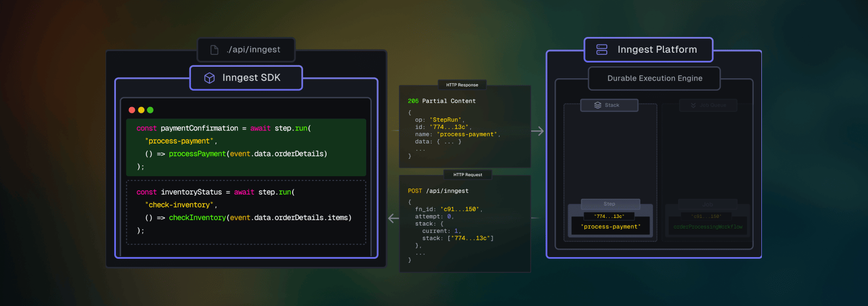This screenshot has width=868, height=306.
Task: Click the server icon beside Inngest Platform
Action: click(602, 49)
